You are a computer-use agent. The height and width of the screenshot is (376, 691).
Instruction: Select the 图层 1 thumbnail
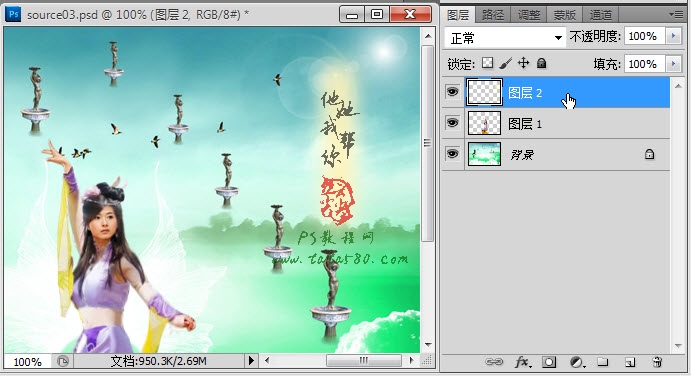pyautogui.click(x=484, y=123)
